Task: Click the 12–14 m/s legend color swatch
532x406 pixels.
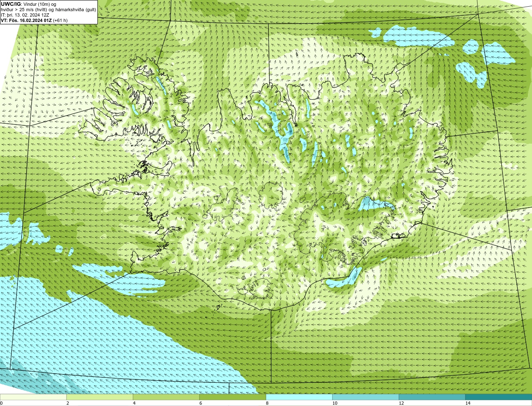Action: [432, 397]
